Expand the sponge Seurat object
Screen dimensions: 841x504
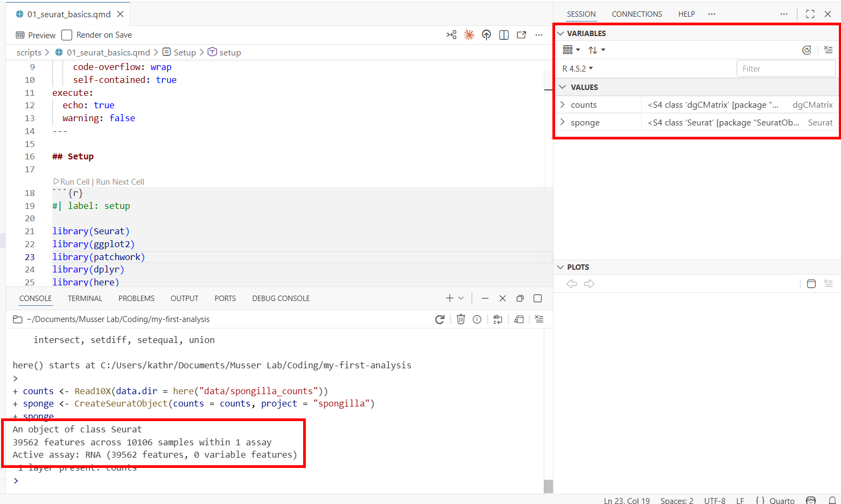[x=563, y=122]
